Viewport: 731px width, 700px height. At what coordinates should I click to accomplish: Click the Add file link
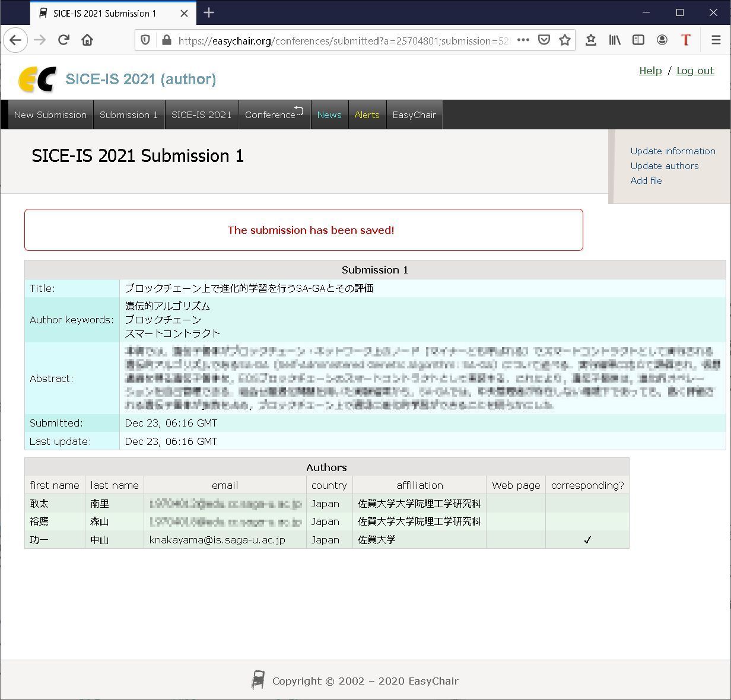tap(646, 181)
